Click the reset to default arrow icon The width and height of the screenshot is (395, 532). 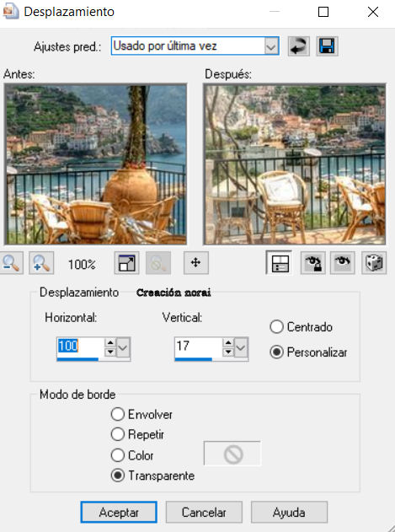[x=299, y=46]
